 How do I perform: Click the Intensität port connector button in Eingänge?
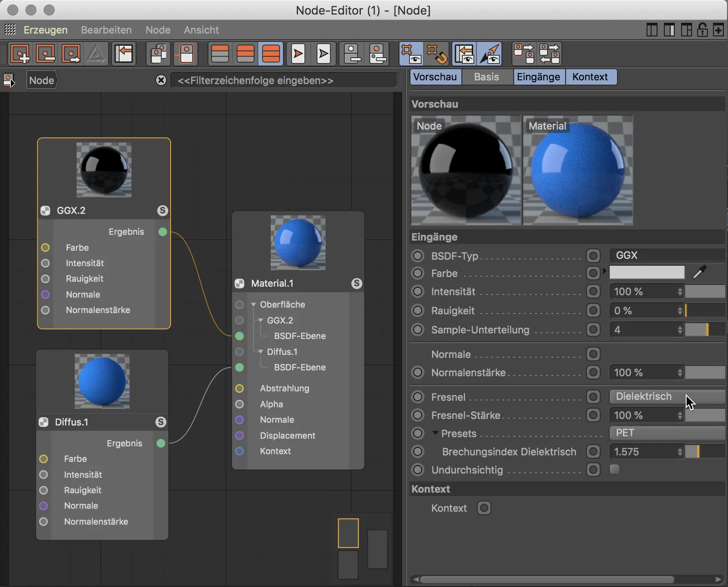[x=593, y=292]
